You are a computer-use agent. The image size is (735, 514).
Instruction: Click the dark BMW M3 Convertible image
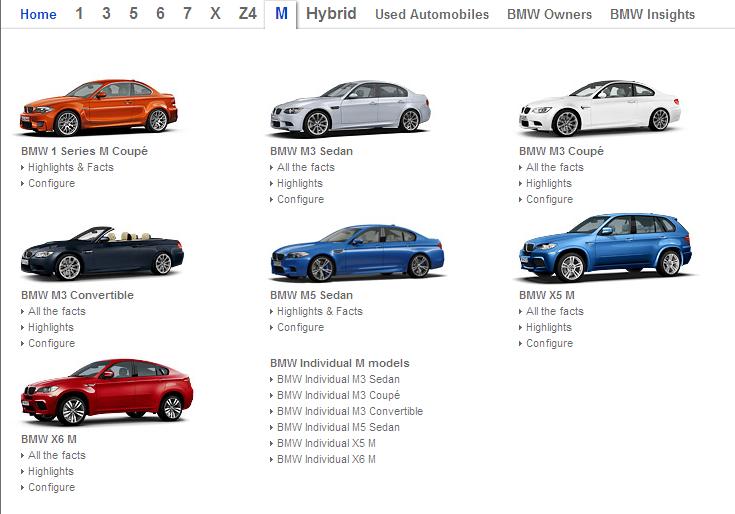point(101,253)
